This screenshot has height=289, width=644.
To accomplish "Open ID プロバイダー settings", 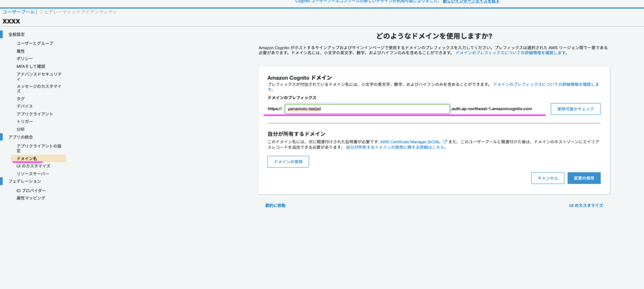I will click(x=31, y=191).
